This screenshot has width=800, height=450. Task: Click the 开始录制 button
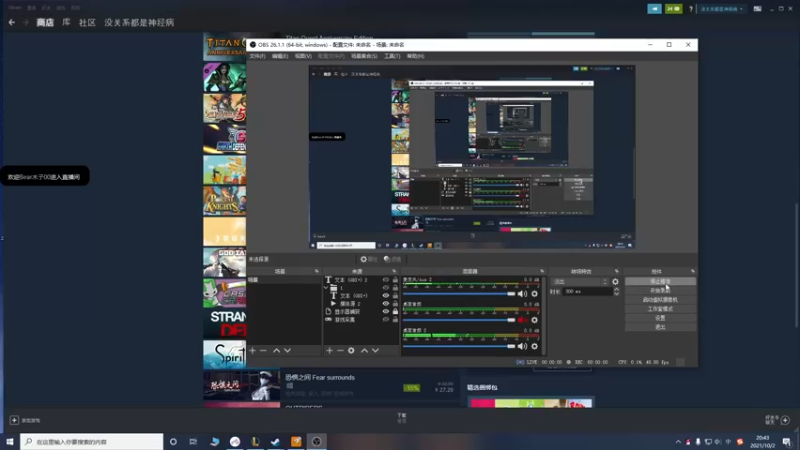pyautogui.click(x=660, y=290)
